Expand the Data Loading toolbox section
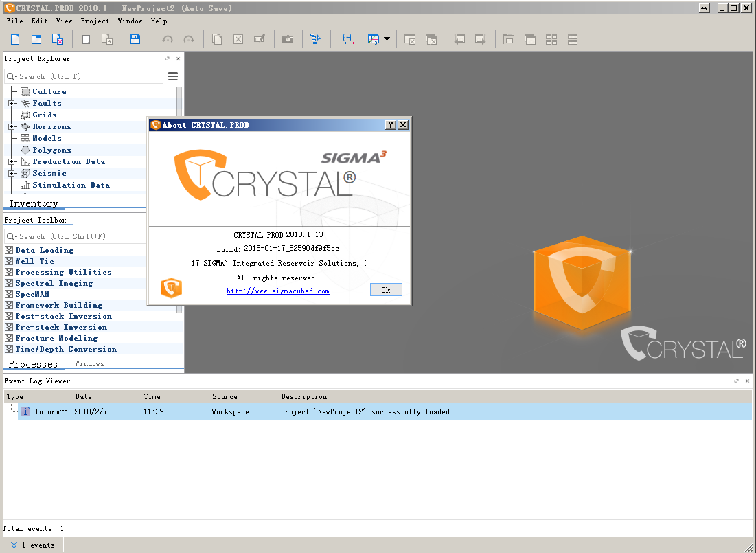 (x=9, y=250)
